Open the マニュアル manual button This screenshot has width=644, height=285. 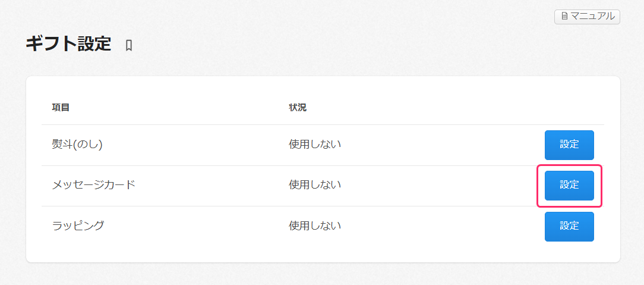tap(587, 17)
